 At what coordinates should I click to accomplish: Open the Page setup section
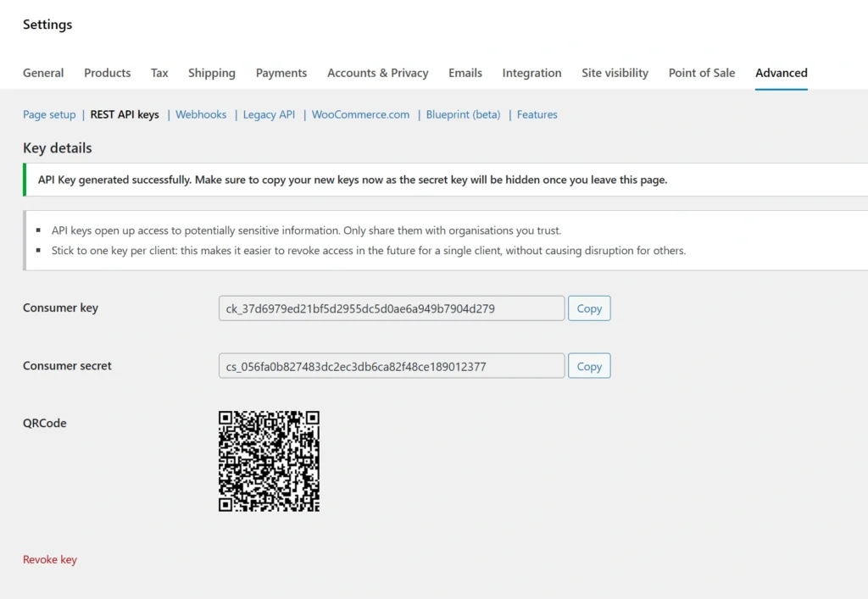[x=48, y=114]
